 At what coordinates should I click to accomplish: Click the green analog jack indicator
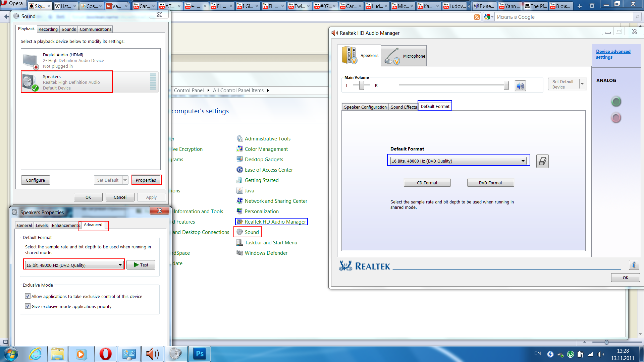[x=616, y=101]
